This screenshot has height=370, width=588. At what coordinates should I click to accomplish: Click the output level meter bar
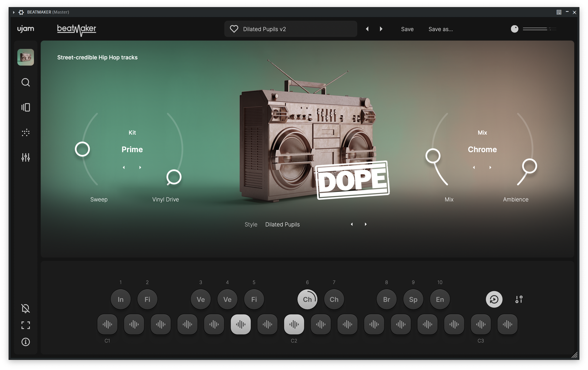click(539, 29)
